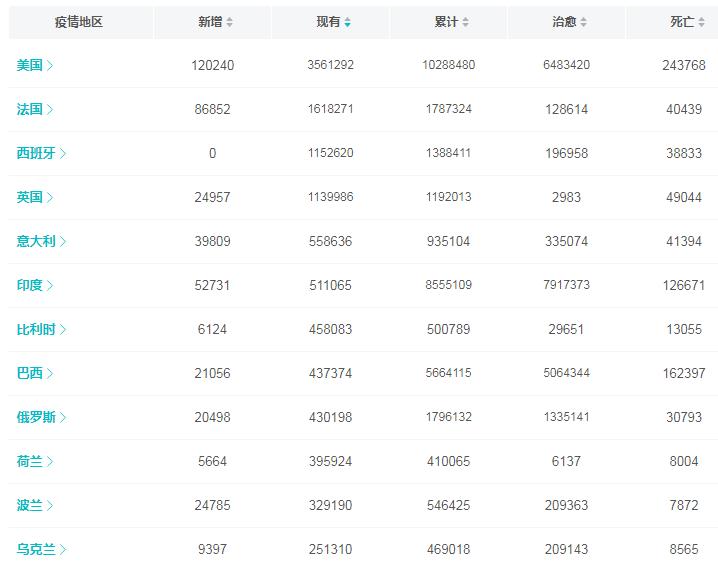Sort by 死亡 column arrow icon
718x568 pixels.
coord(701,22)
